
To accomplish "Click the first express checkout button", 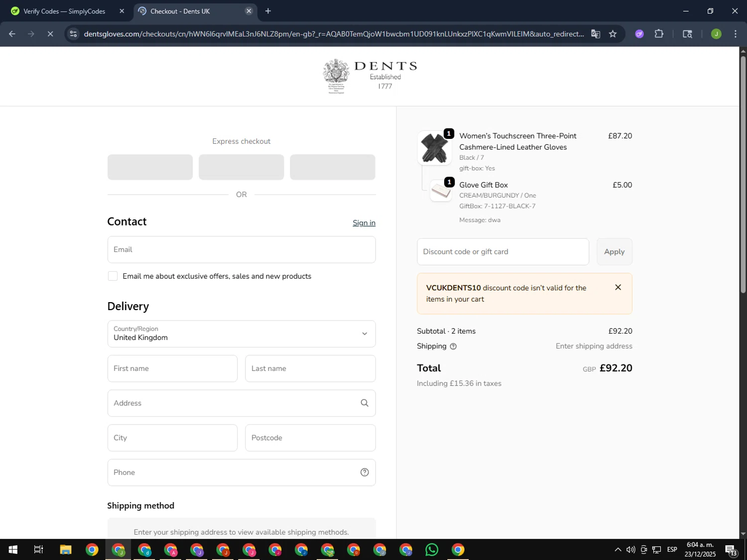I will [x=150, y=167].
